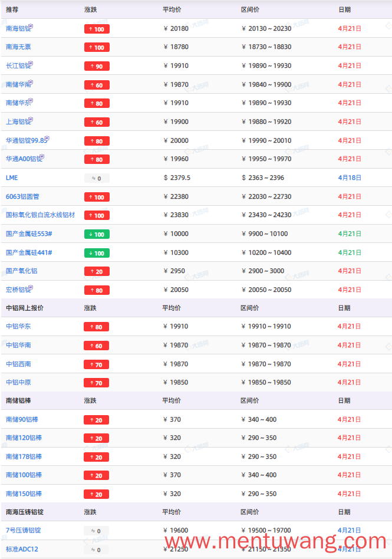The image size is (392, 559).
Task: Click the red ↑100 badge in 南海铝锭 row
Action: [97, 29]
